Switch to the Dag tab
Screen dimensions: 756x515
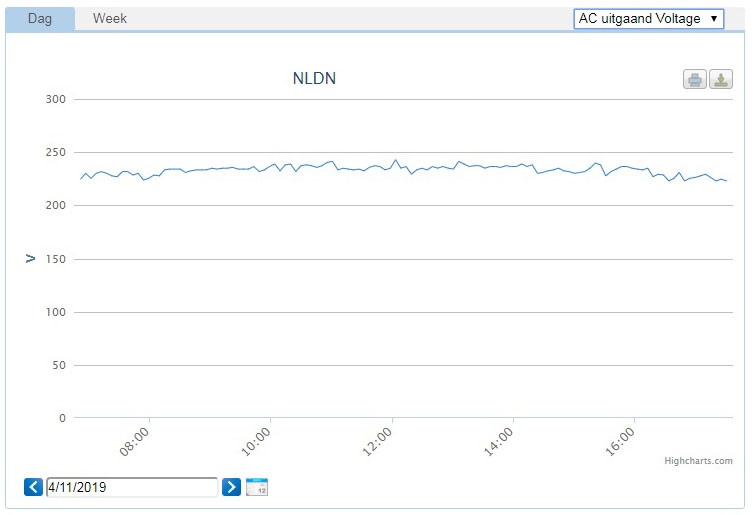(40, 18)
